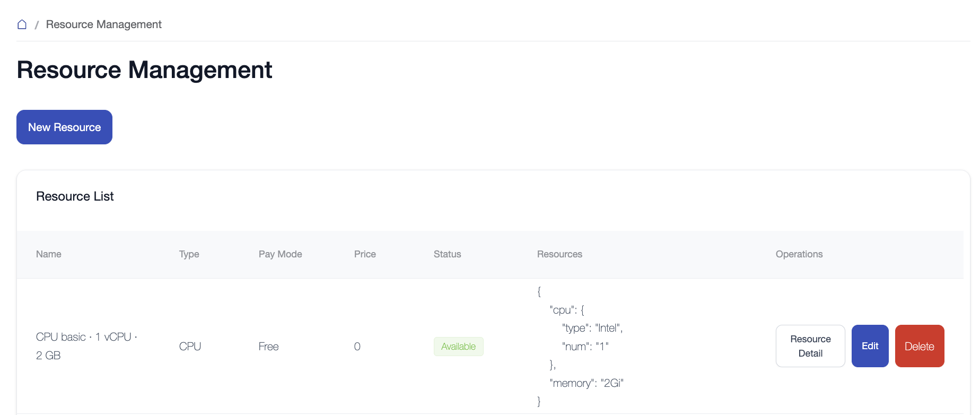
Task: Click the Resources column header
Action: click(x=559, y=254)
